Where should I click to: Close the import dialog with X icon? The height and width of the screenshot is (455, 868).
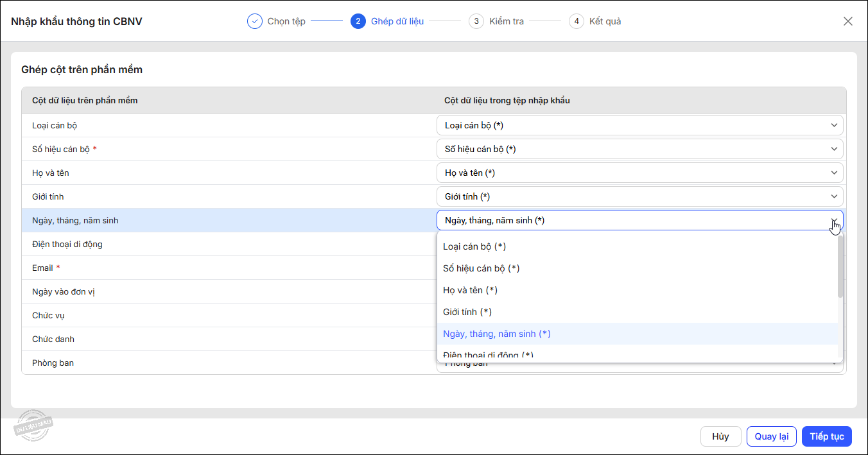click(847, 21)
